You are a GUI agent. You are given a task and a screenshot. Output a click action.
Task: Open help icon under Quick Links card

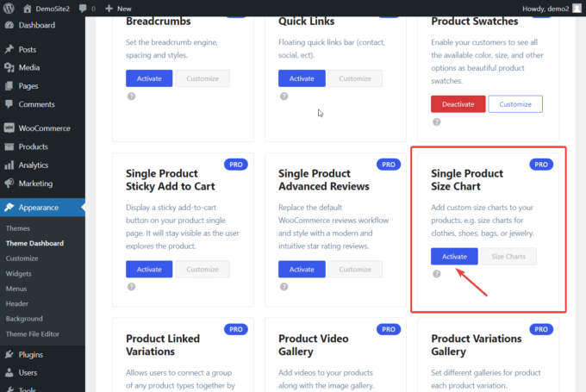tap(284, 96)
